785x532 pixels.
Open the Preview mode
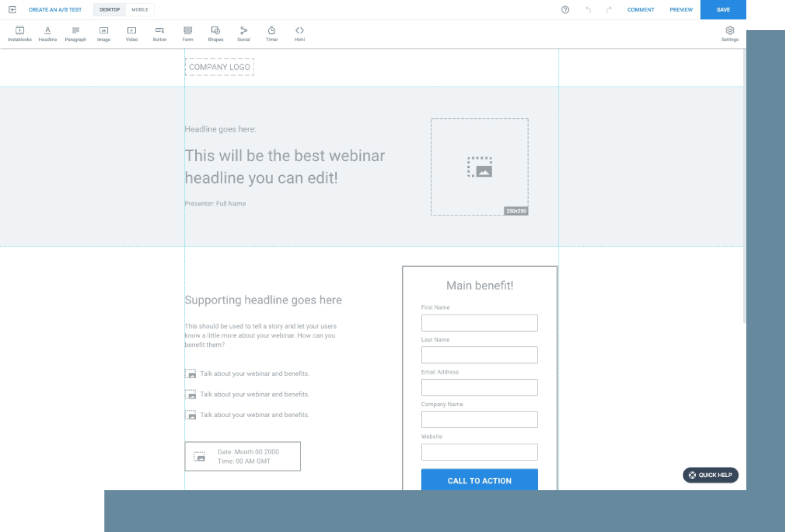coord(681,9)
